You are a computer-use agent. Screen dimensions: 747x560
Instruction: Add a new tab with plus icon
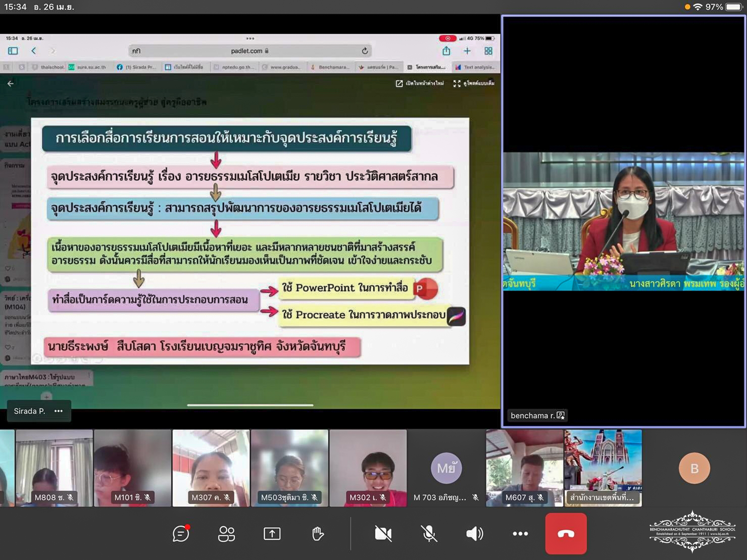click(467, 51)
